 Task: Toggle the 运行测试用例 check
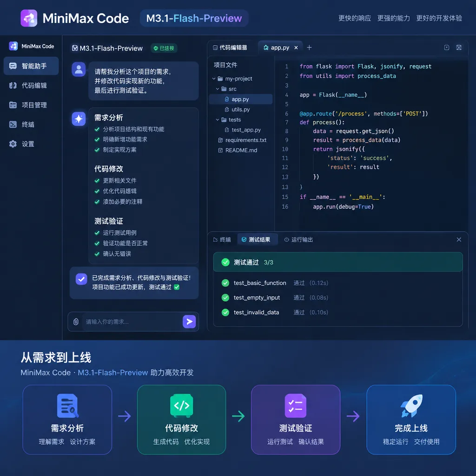pyautogui.click(x=97, y=233)
